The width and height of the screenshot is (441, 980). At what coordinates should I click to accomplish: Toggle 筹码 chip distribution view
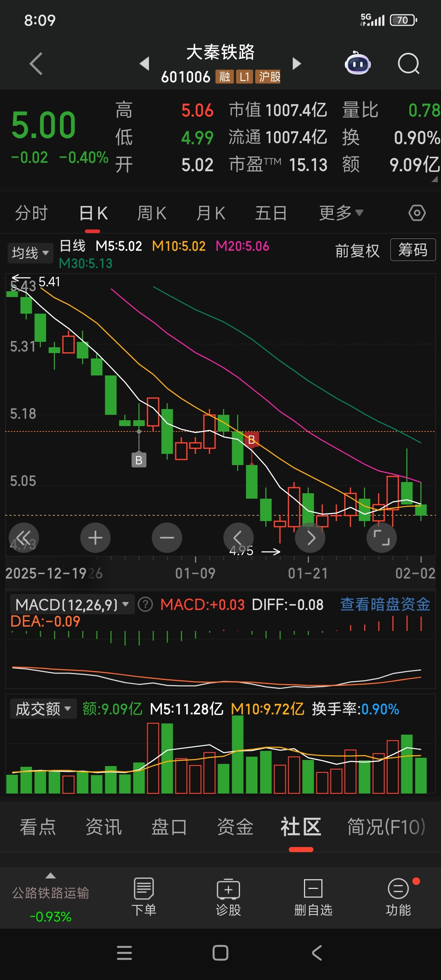coord(413,250)
